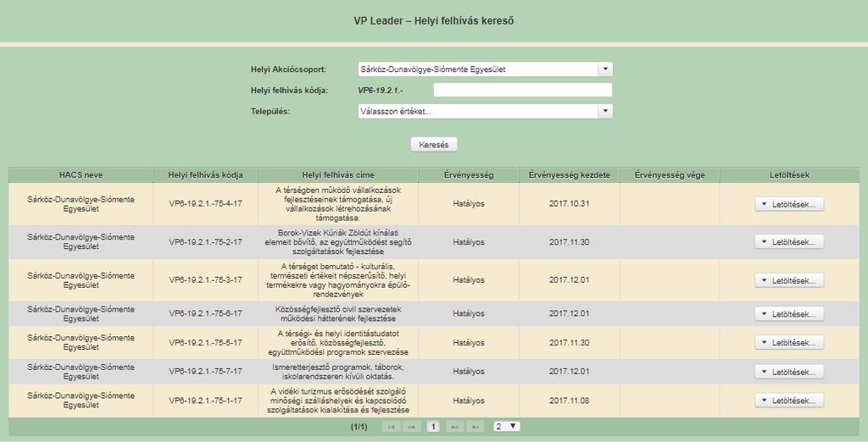
Task: Click the Érvényesség vége column header
Action: 670,174
